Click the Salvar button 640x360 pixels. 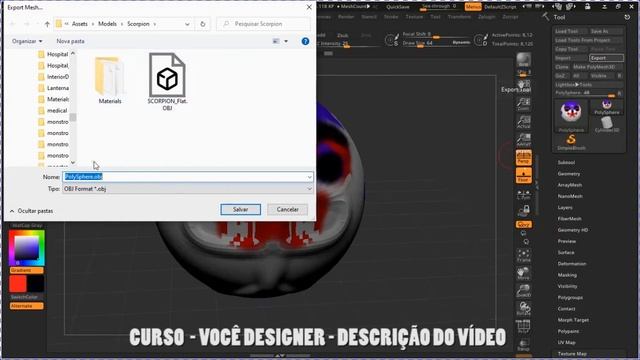(x=240, y=209)
